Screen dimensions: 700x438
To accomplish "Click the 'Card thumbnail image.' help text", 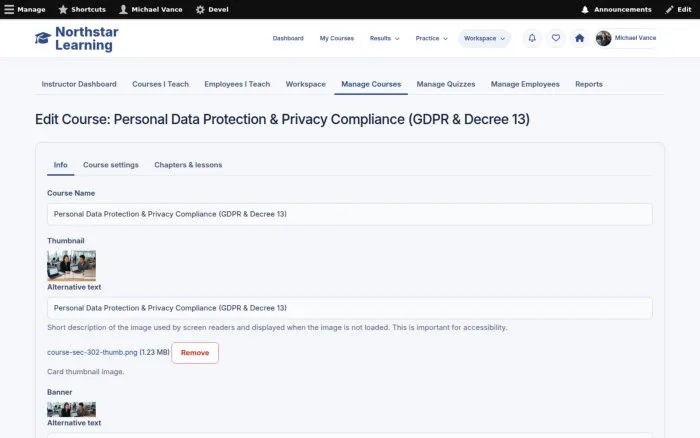I will pyautogui.click(x=86, y=371).
